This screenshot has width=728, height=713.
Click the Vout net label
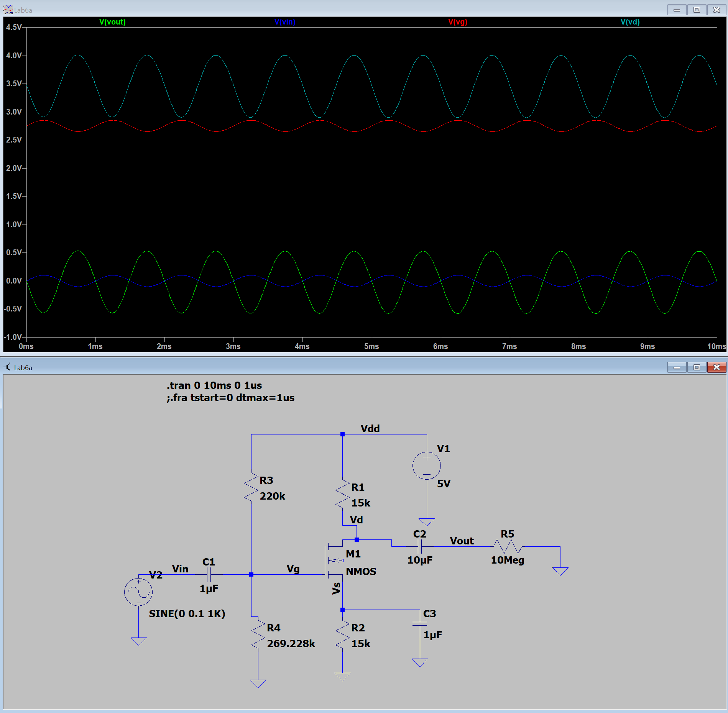tap(462, 541)
